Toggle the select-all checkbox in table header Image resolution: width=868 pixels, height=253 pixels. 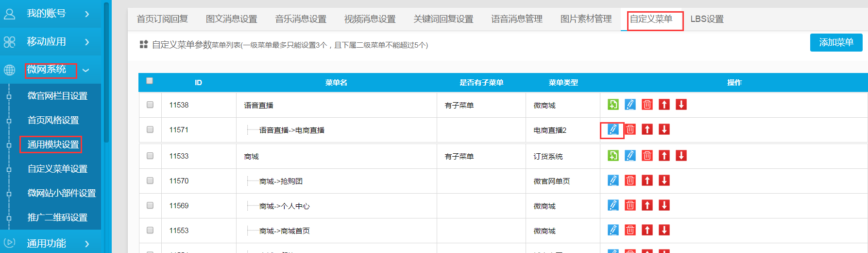coord(150,81)
